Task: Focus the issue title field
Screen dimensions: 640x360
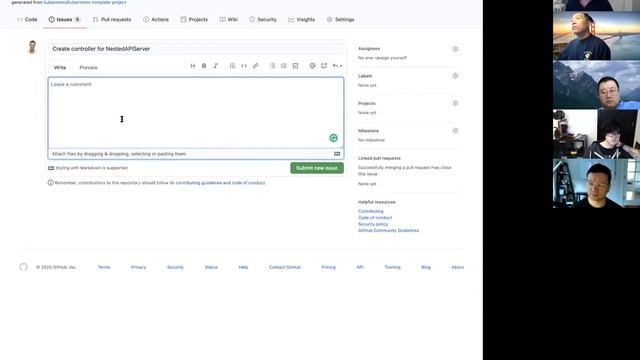Action: pos(196,49)
